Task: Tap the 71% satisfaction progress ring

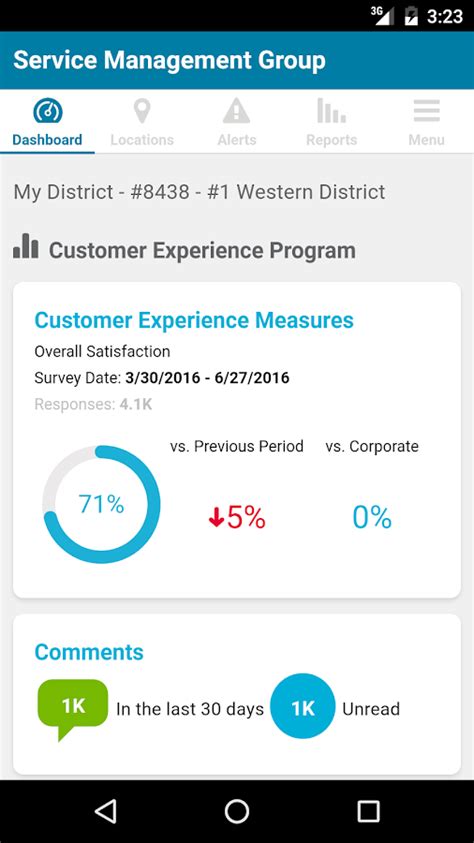Action: (x=101, y=504)
